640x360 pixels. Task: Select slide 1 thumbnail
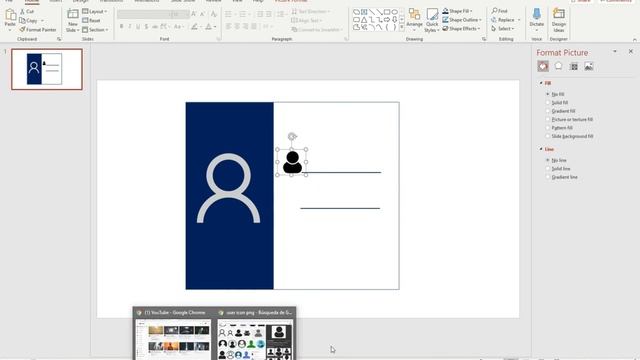click(x=47, y=69)
